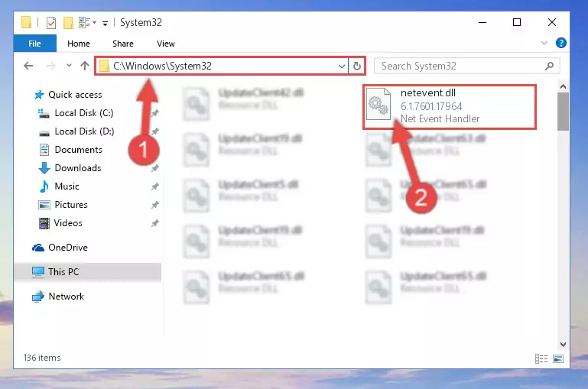Close the System32 window
Screen dimensions: 588x389
pos(551,22)
